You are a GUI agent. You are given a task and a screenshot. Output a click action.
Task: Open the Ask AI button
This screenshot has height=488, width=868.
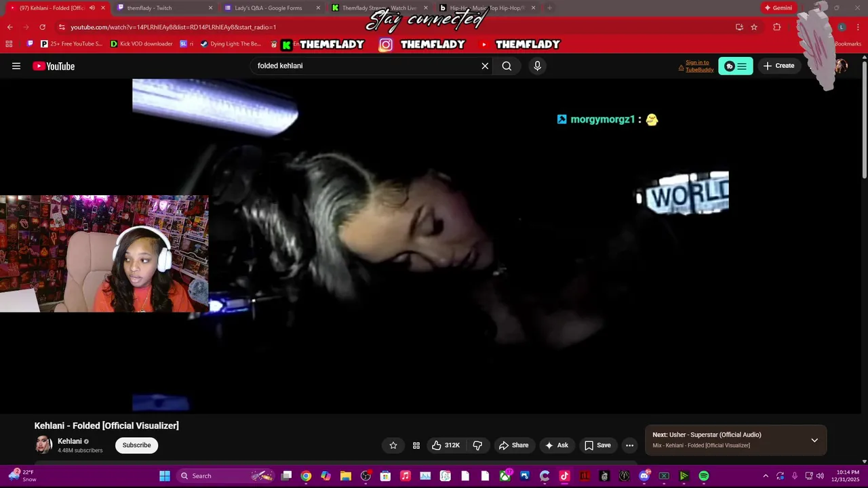click(557, 445)
